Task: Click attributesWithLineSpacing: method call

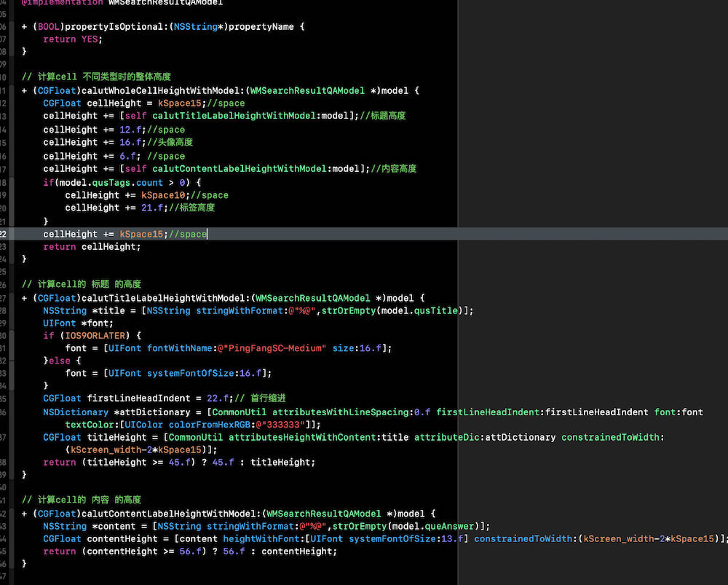Action: pos(343,412)
